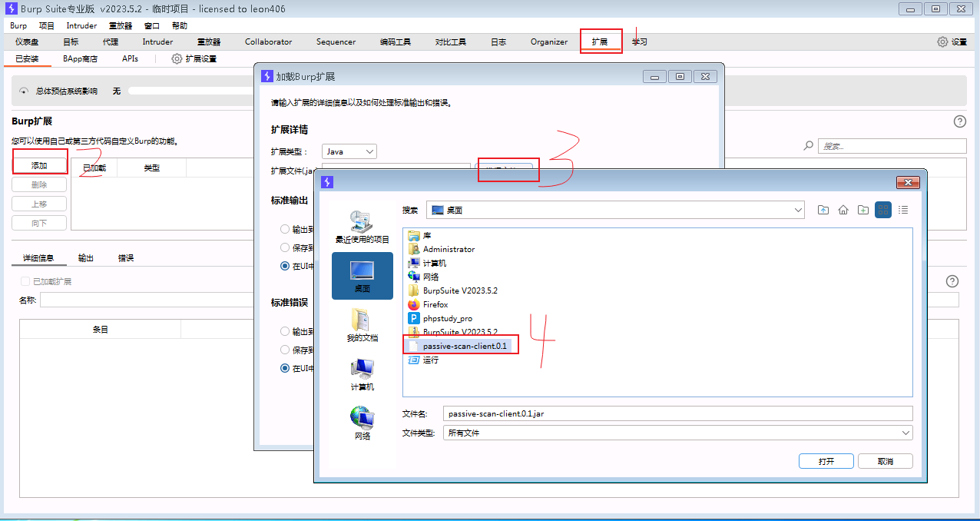Click the 上移 button

click(x=39, y=204)
